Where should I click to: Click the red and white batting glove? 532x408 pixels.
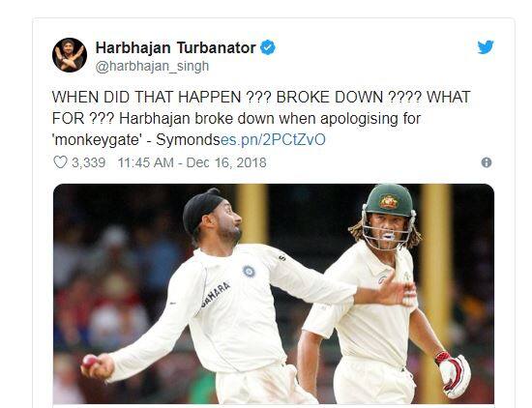(x=454, y=374)
